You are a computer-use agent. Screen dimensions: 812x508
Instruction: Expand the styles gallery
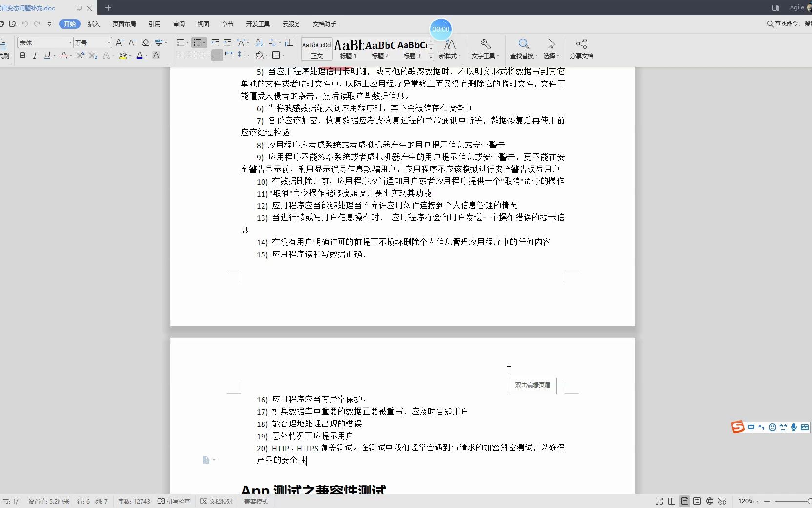[431, 57]
